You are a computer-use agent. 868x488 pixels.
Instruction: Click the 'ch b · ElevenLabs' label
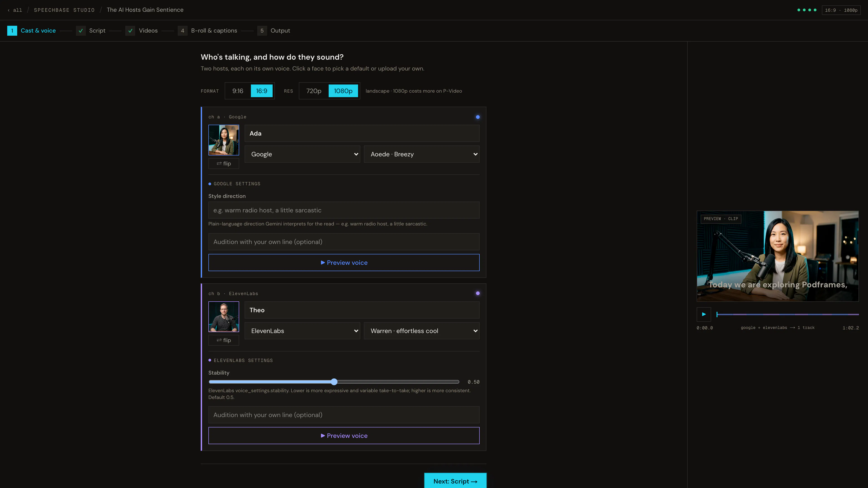pyautogui.click(x=233, y=294)
